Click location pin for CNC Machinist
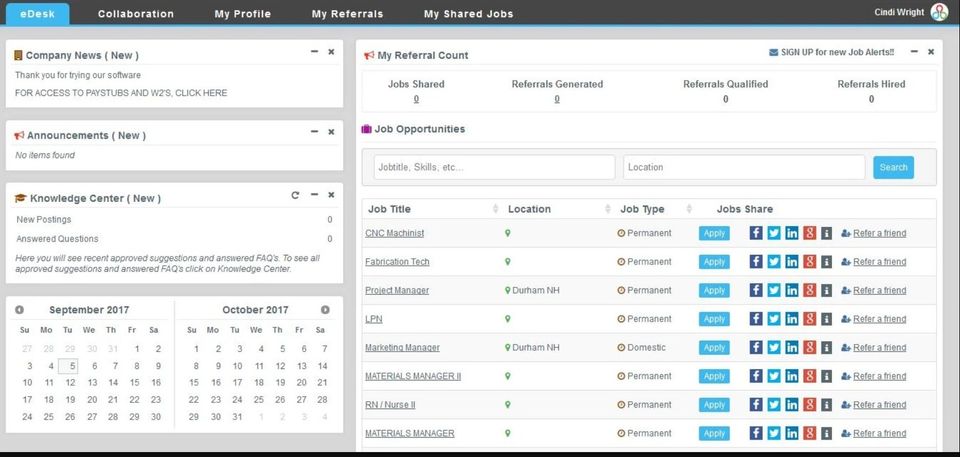The height and width of the screenshot is (457, 960). [508, 233]
